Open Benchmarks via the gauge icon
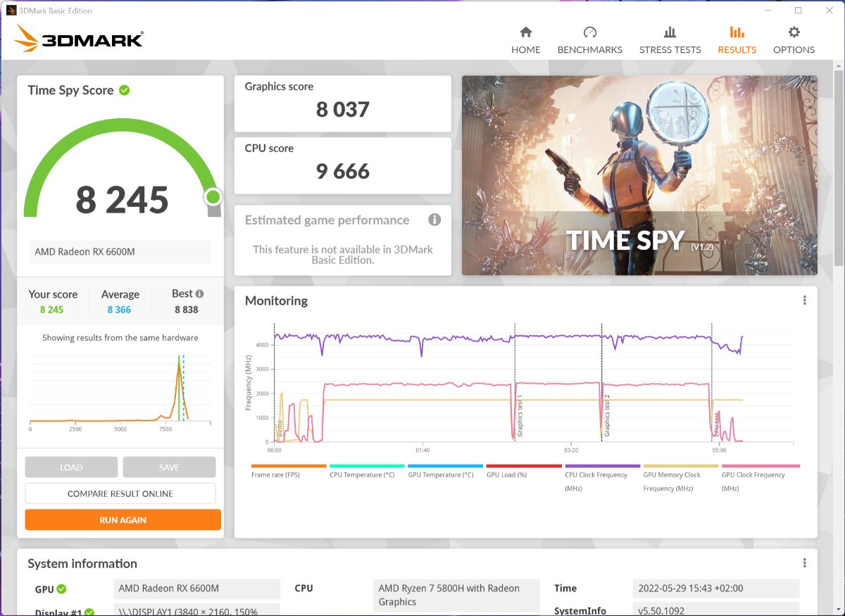Viewport: 845px width, 616px height. coord(589,32)
